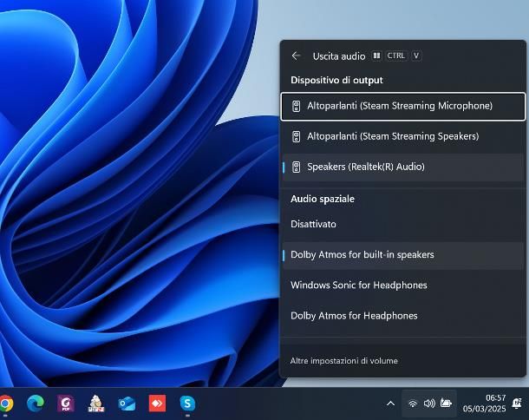Select Altoparlanti (Steam Streaming Speakers) output
This screenshot has width=529, height=420.
(403, 136)
